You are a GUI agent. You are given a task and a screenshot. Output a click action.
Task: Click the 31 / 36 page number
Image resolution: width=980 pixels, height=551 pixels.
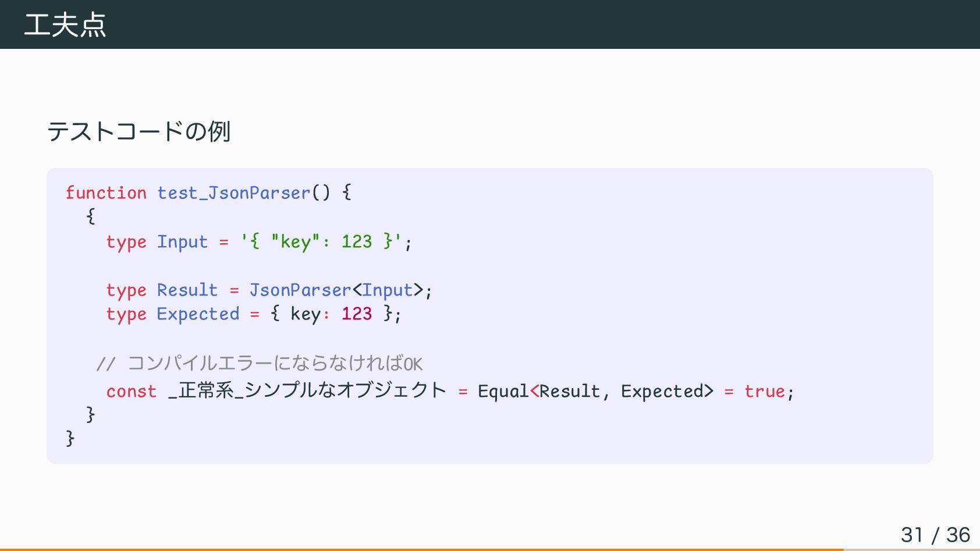click(x=935, y=535)
